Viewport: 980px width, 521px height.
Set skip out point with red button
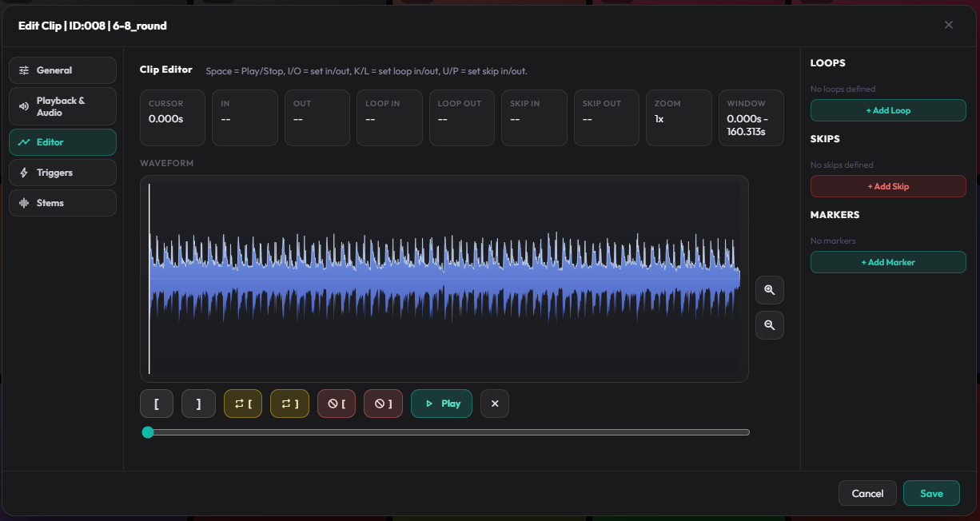(x=383, y=404)
